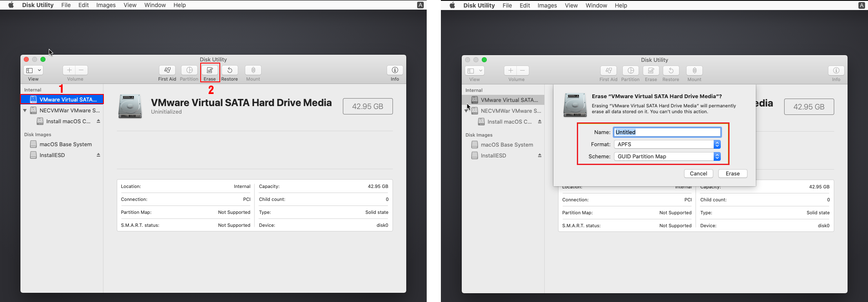Eject Install macOS volume in left window sidebar
This screenshot has height=302, width=868.
point(98,121)
